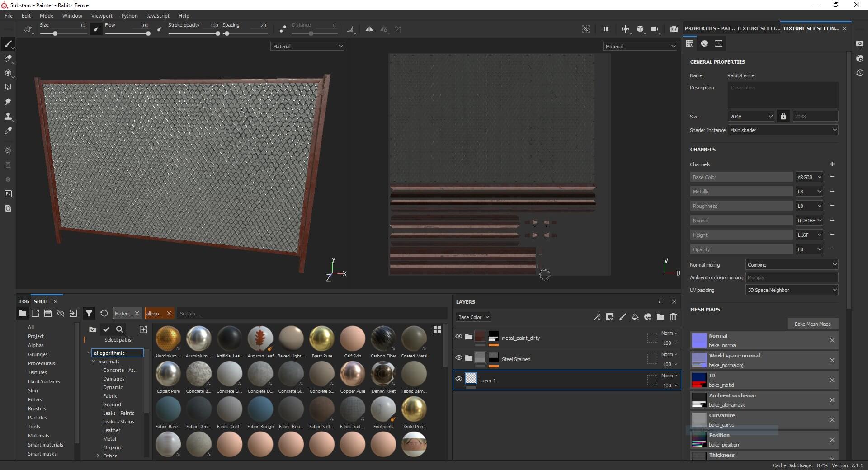Select the Smudge tool
Screen dimensions: 868x470
click(x=8, y=102)
